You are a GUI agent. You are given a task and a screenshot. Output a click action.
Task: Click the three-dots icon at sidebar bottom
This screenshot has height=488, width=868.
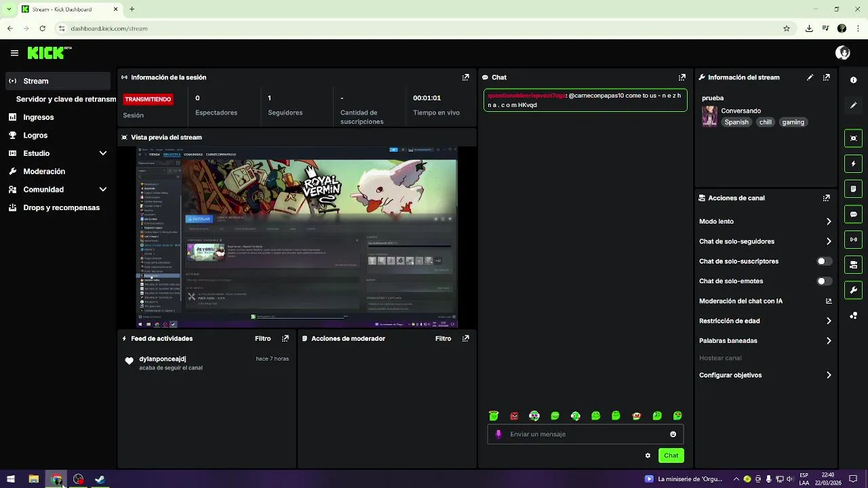click(853, 315)
